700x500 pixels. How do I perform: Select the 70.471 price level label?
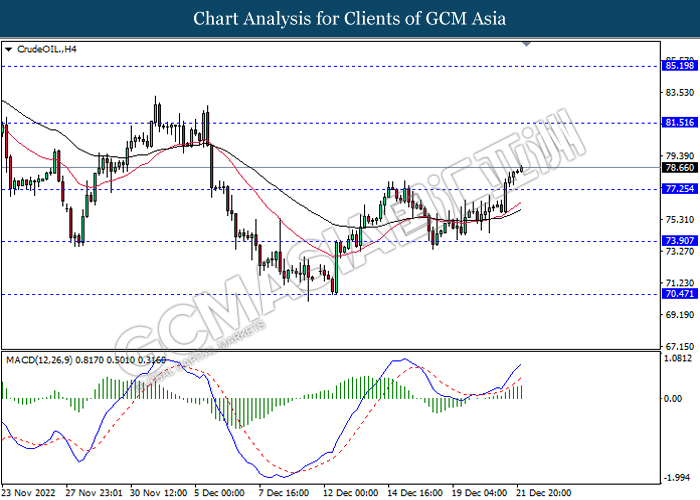(x=679, y=293)
